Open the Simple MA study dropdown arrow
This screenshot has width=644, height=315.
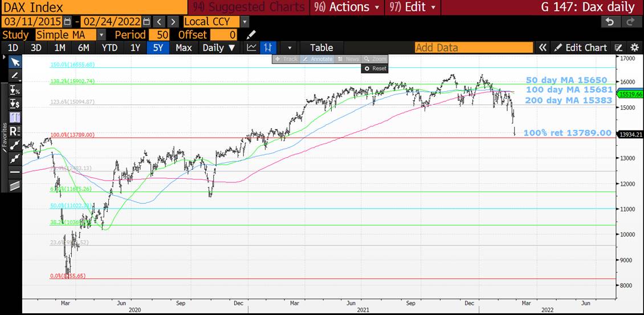(x=101, y=35)
